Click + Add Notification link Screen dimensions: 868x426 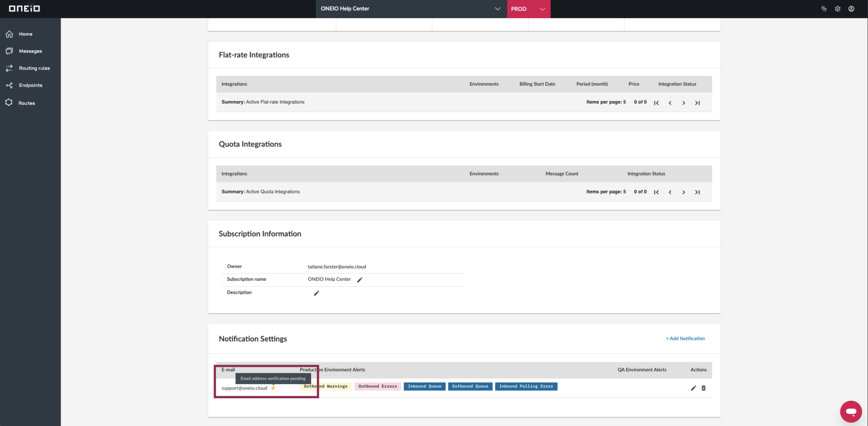point(685,338)
